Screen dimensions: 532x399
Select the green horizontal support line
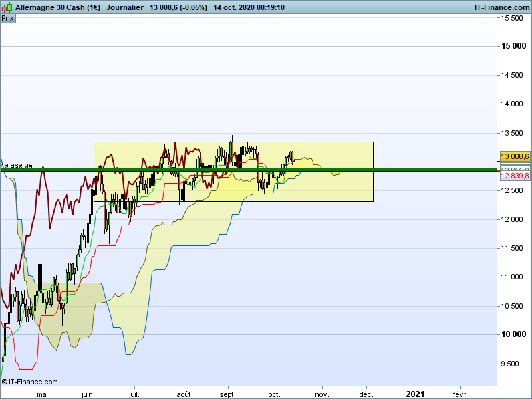[248, 170]
